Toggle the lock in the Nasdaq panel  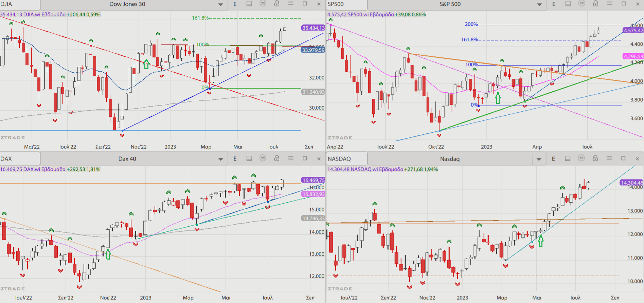[595, 158]
